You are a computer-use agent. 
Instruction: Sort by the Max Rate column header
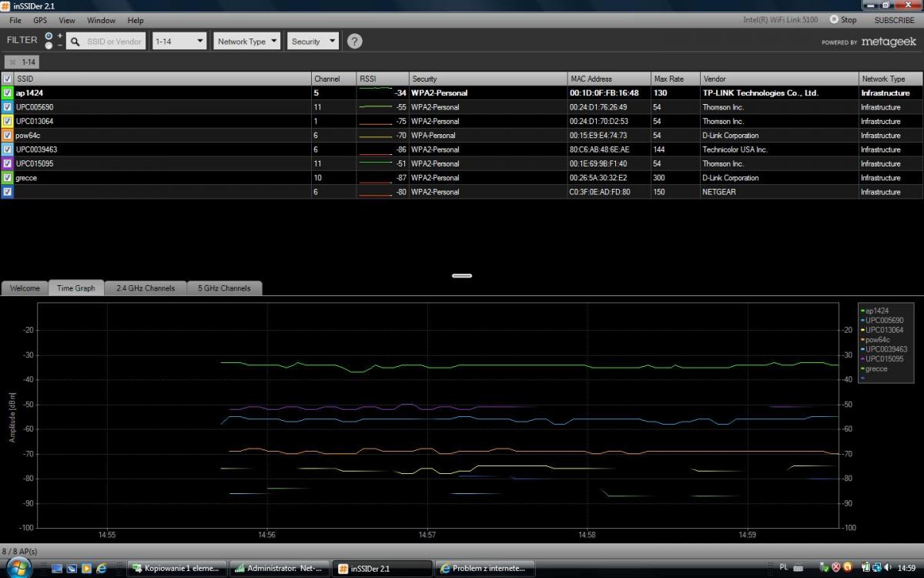coord(675,79)
